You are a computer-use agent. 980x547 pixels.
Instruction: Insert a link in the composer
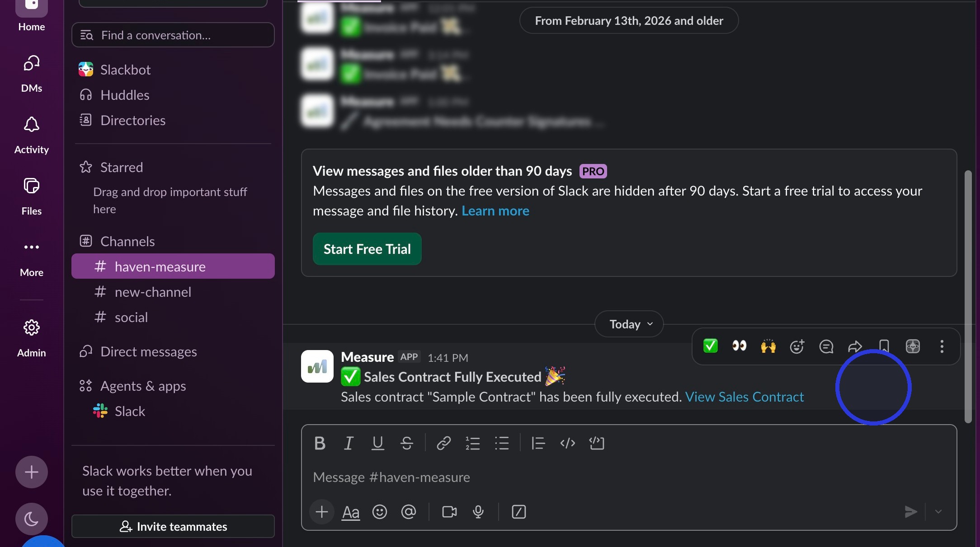coord(444,443)
